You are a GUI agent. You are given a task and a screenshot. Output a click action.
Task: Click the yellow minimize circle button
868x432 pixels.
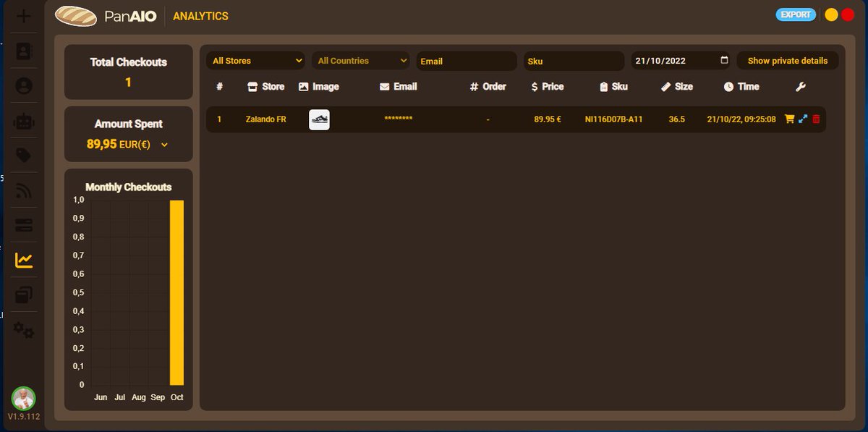click(x=831, y=14)
